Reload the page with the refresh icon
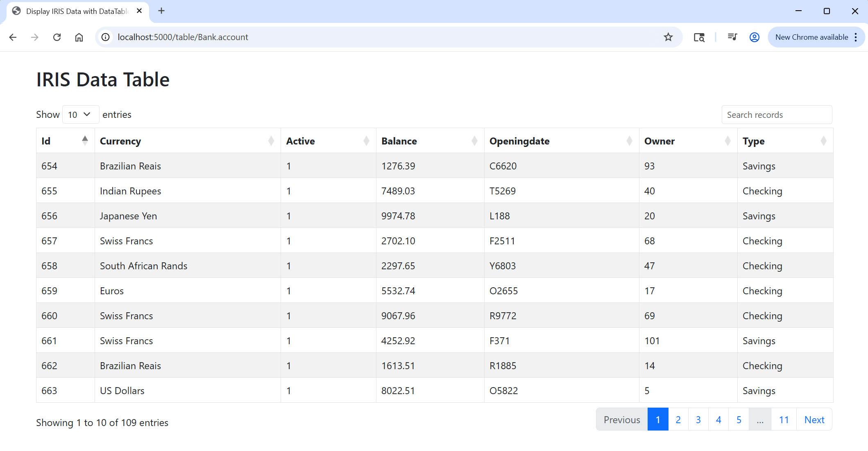Image resolution: width=868 pixels, height=451 pixels. [57, 37]
